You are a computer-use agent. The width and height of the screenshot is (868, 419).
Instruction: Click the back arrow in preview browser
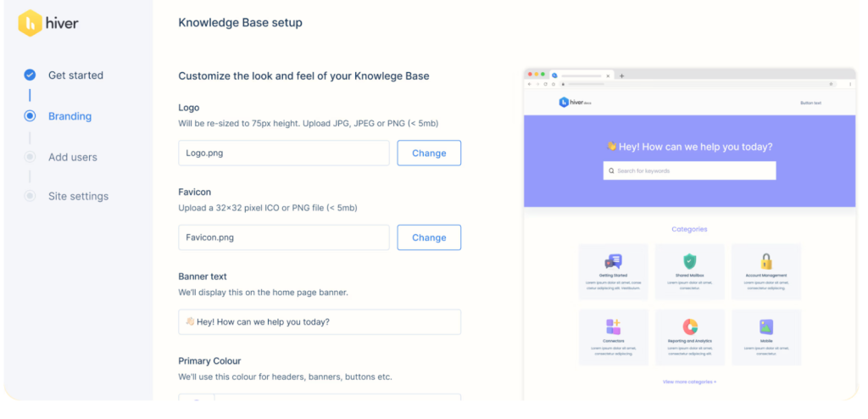(529, 84)
